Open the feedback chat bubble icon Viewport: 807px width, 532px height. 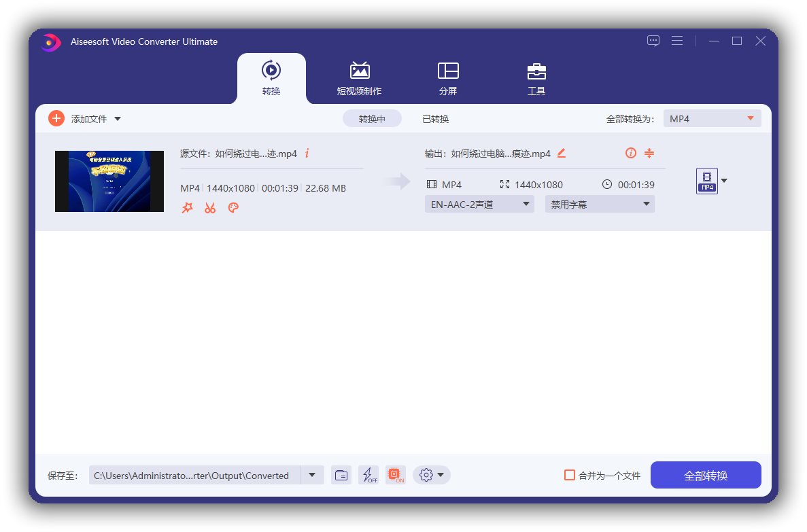pos(653,41)
